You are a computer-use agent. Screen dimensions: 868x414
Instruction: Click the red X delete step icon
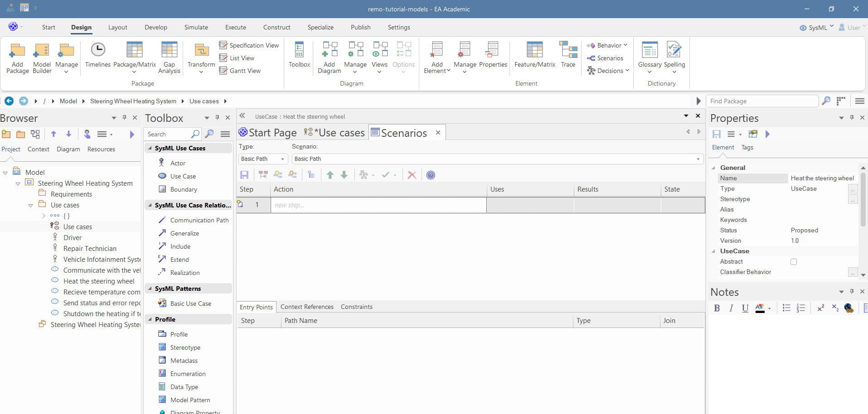[x=412, y=175]
